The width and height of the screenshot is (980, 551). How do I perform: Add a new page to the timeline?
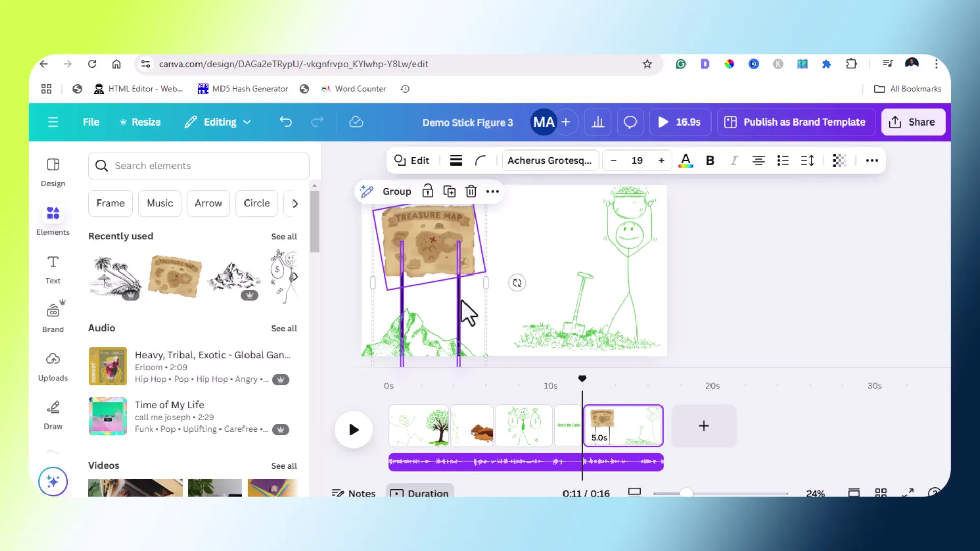click(704, 426)
